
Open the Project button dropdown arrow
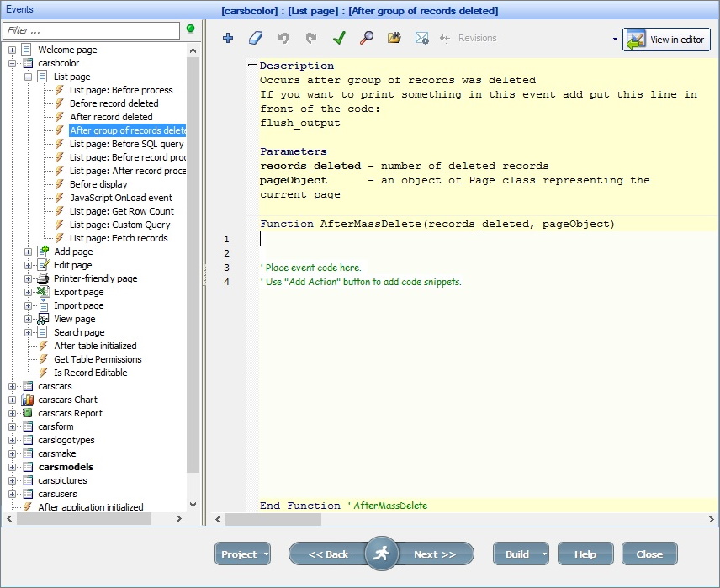[266, 554]
